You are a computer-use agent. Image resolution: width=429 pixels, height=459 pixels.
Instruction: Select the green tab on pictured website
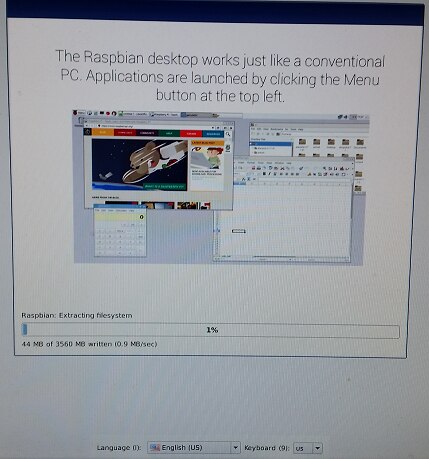(x=169, y=133)
